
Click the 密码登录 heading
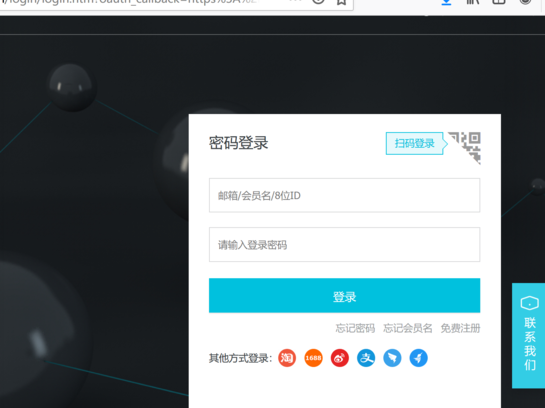click(x=238, y=143)
